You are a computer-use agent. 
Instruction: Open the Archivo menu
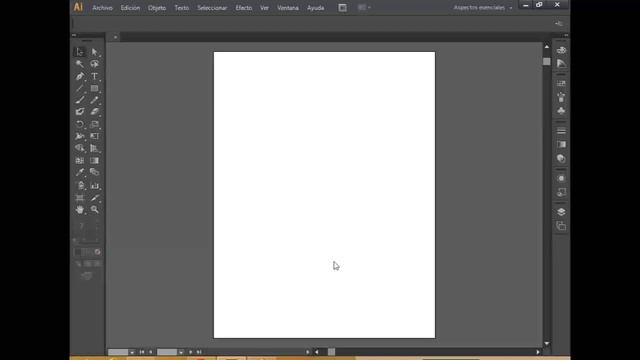102,8
